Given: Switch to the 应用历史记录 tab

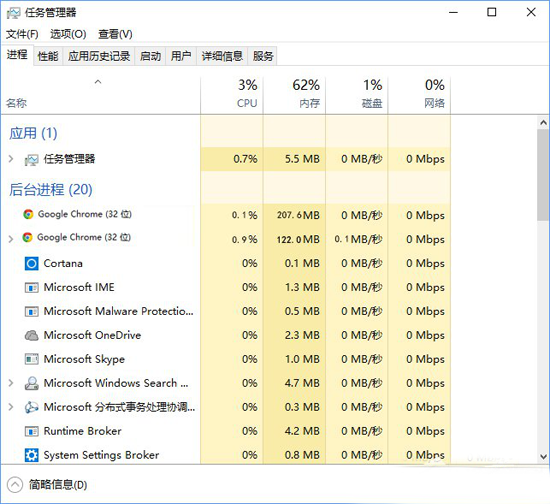Looking at the screenshot, I should click(x=99, y=56).
